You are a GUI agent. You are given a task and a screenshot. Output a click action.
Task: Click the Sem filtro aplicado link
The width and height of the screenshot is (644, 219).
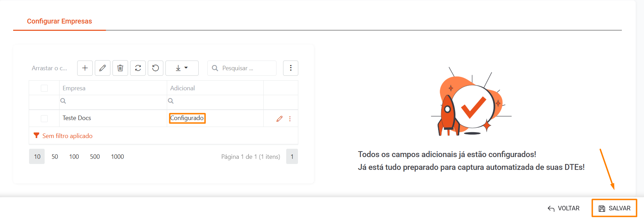(67, 136)
